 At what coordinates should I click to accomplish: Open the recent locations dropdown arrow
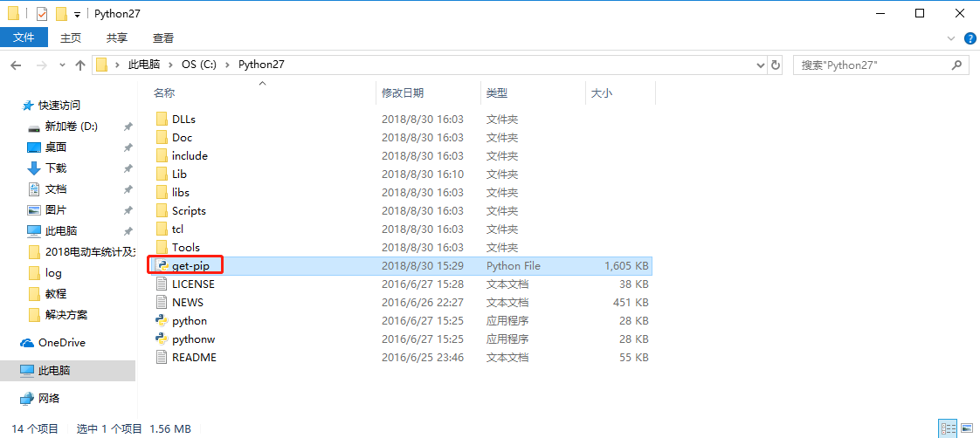[62, 65]
